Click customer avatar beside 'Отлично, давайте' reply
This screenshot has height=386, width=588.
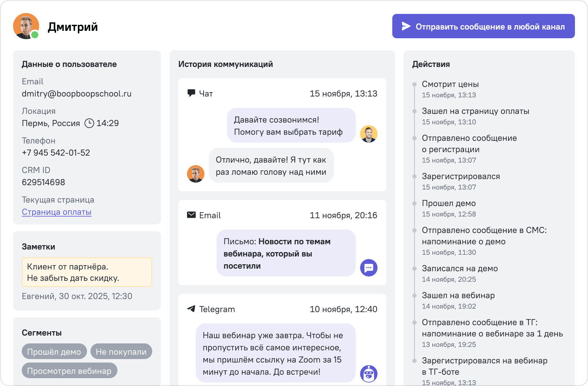coord(196,174)
